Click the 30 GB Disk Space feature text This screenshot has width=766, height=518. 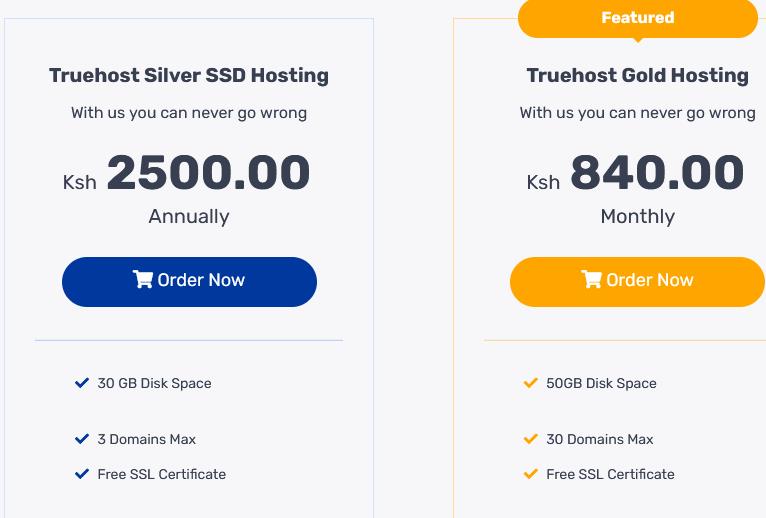point(154,383)
